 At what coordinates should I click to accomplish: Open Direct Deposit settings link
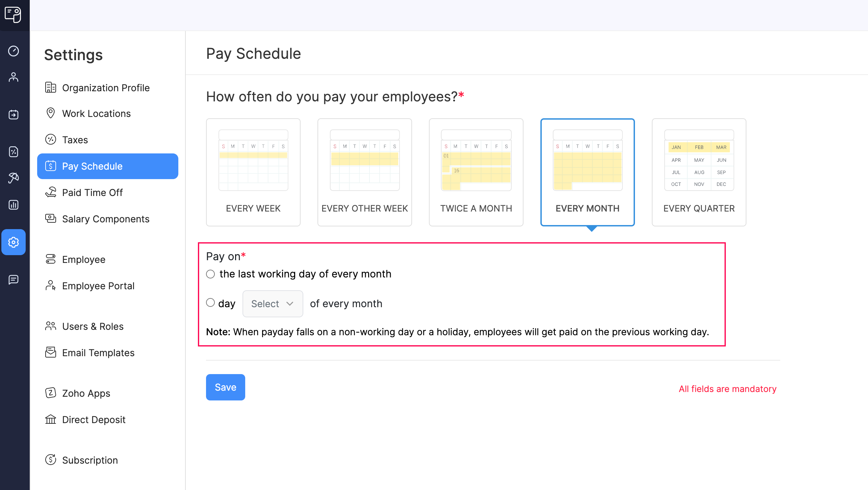point(94,420)
